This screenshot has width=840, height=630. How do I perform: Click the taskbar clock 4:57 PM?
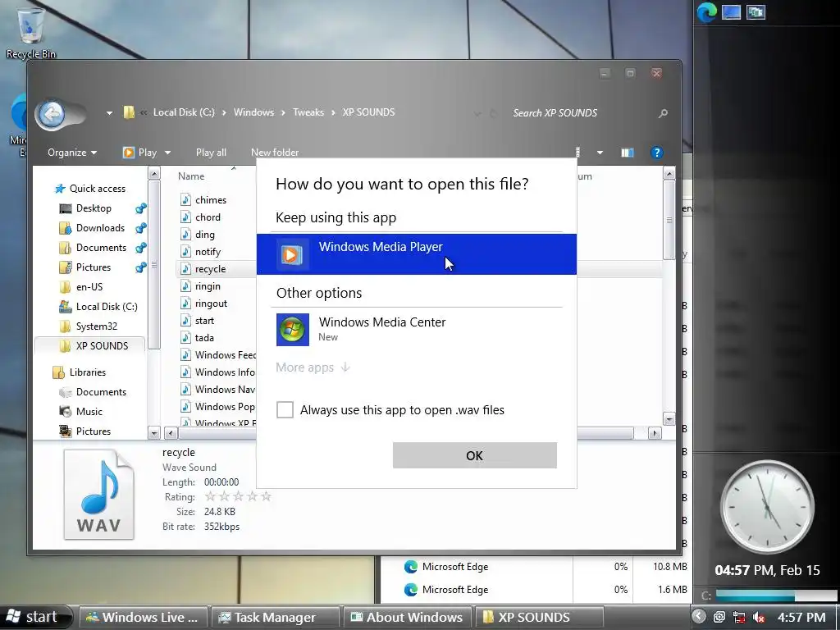(801, 618)
